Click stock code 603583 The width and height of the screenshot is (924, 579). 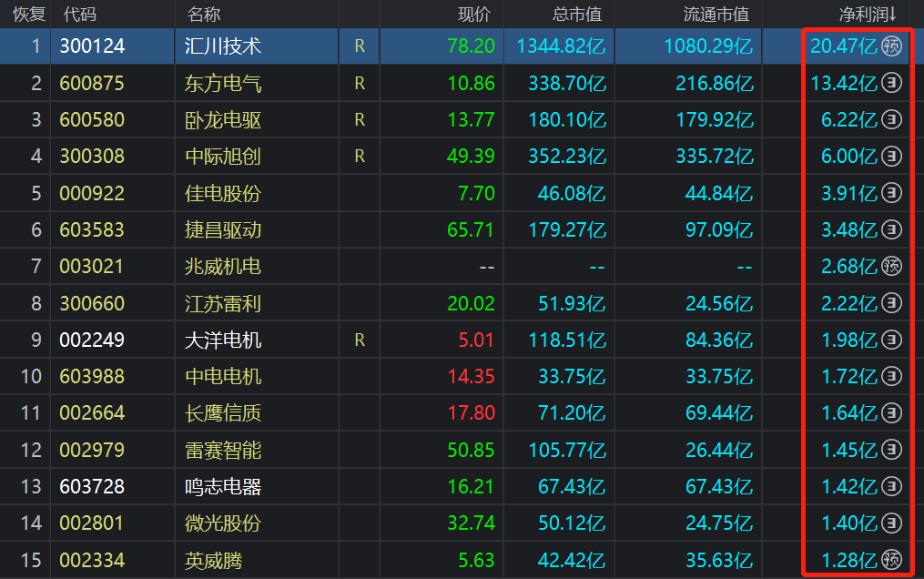(x=92, y=229)
